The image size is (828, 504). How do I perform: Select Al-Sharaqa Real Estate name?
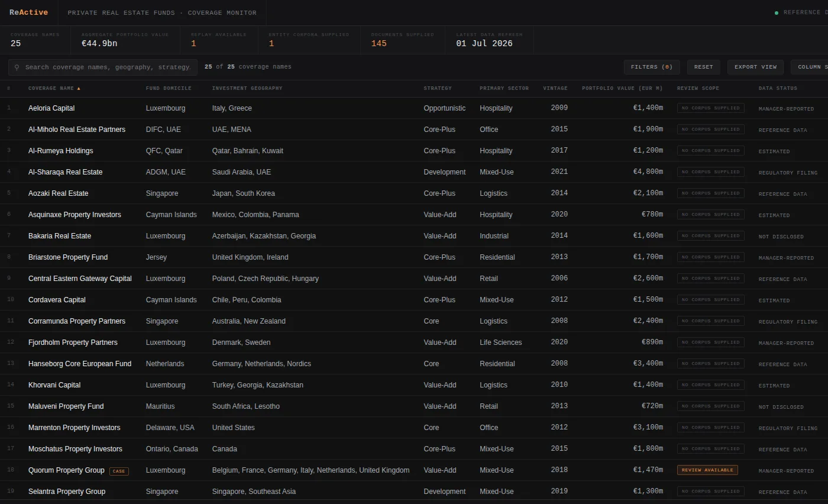[65, 172]
